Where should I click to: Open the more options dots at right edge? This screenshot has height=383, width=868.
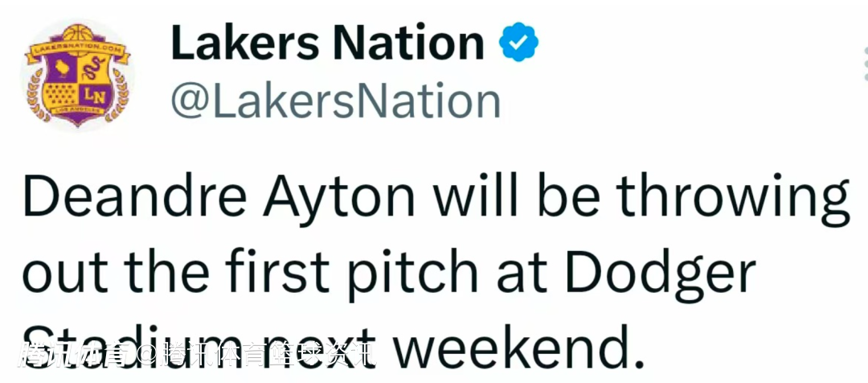[x=866, y=64]
